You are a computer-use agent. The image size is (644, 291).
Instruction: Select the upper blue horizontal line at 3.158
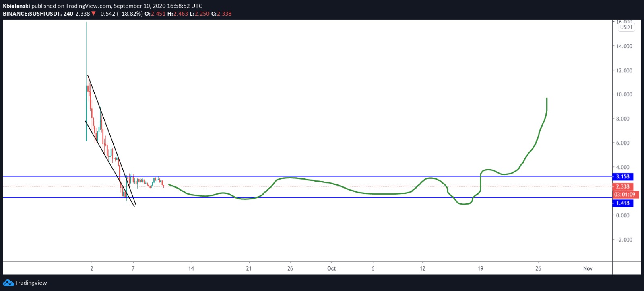(x=308, y=176)
